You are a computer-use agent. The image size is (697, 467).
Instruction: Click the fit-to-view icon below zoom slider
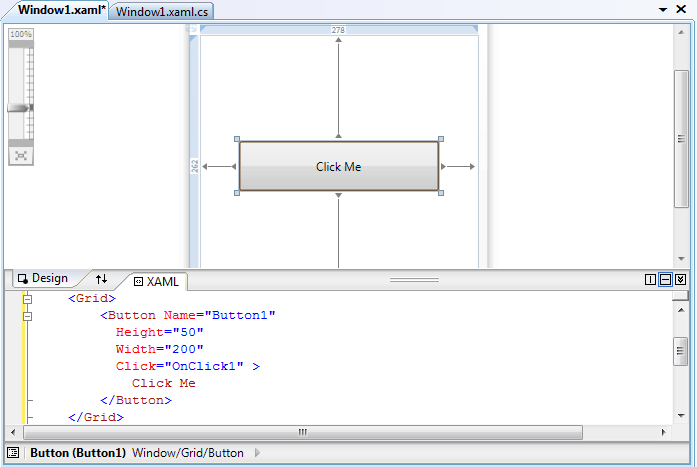[x=21, y=155]
